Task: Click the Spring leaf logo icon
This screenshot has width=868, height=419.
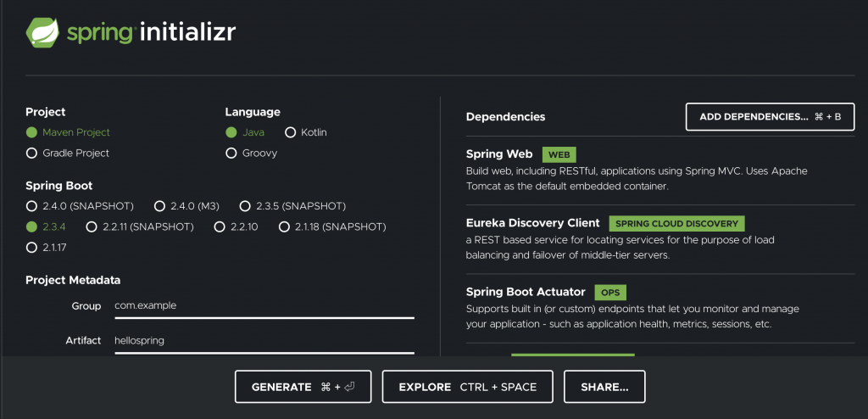Action: pyautogui.click(x=42, y=32)
